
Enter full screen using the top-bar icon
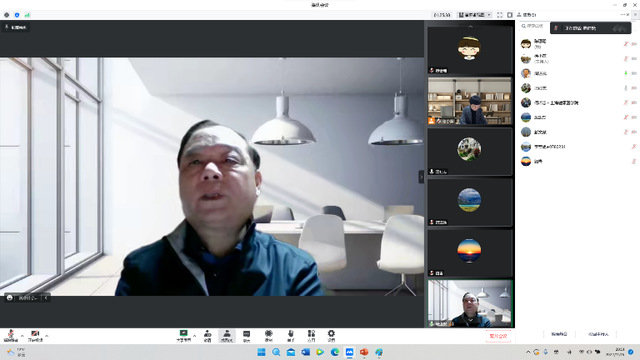(500, 15)
